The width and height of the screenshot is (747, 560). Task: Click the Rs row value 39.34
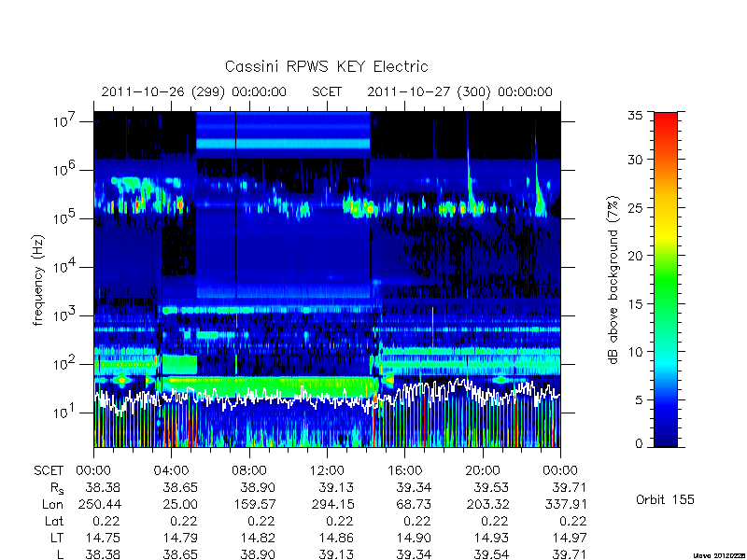(x=414, y=487)
